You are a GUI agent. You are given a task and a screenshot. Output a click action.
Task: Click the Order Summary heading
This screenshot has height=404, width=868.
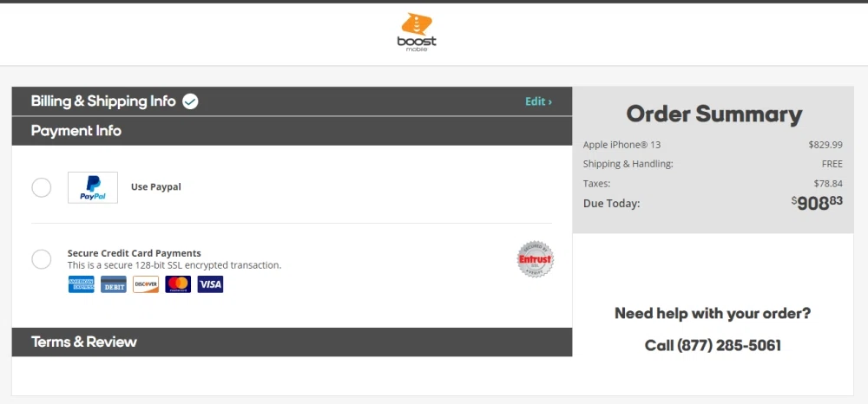(x=714, y=114)
